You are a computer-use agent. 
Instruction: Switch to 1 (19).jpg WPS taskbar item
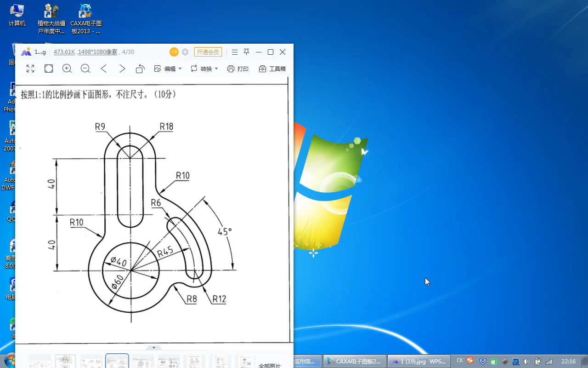[418, 361]
